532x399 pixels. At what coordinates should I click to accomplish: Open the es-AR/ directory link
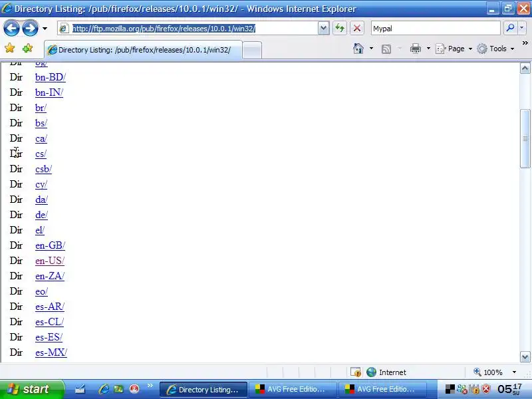[50, 307]
